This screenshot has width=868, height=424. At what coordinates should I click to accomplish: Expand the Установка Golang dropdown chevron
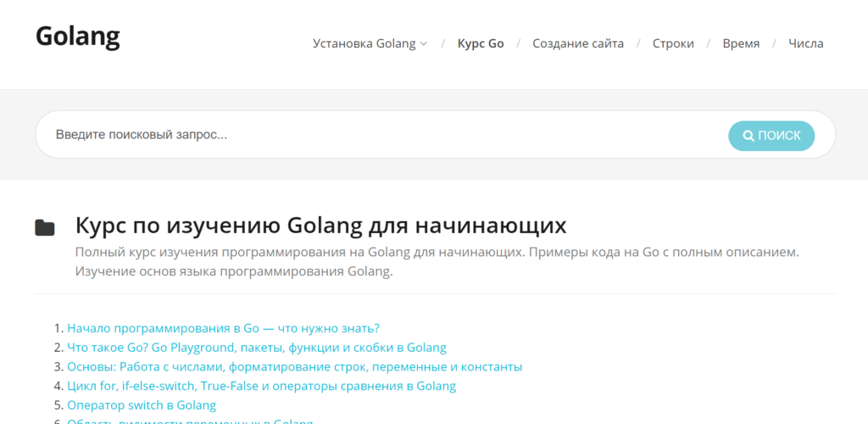424,44
